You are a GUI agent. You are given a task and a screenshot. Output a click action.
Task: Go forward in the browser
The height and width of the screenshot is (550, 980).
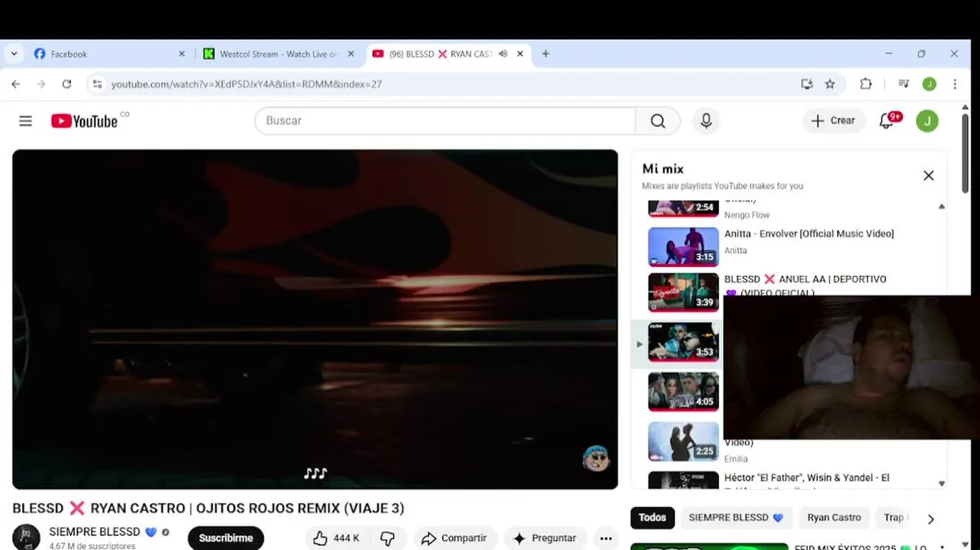tap(41, 84)
